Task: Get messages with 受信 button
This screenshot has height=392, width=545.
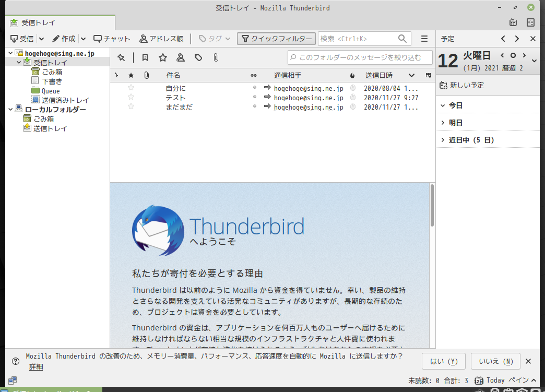Action: [x=22, y=39]
